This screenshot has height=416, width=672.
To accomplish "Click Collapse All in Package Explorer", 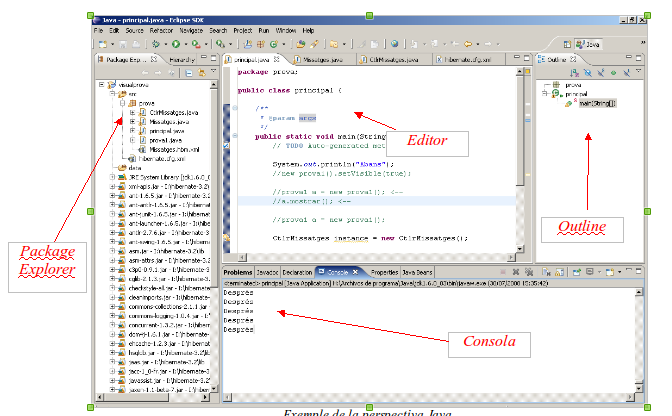I will pyautogui.click(x=189, y=73).
